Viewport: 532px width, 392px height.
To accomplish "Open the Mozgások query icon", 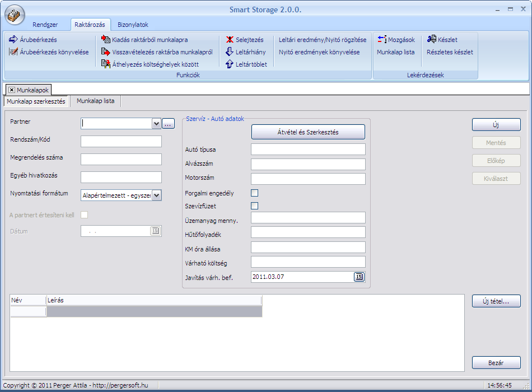I will (x=382, y=40).
